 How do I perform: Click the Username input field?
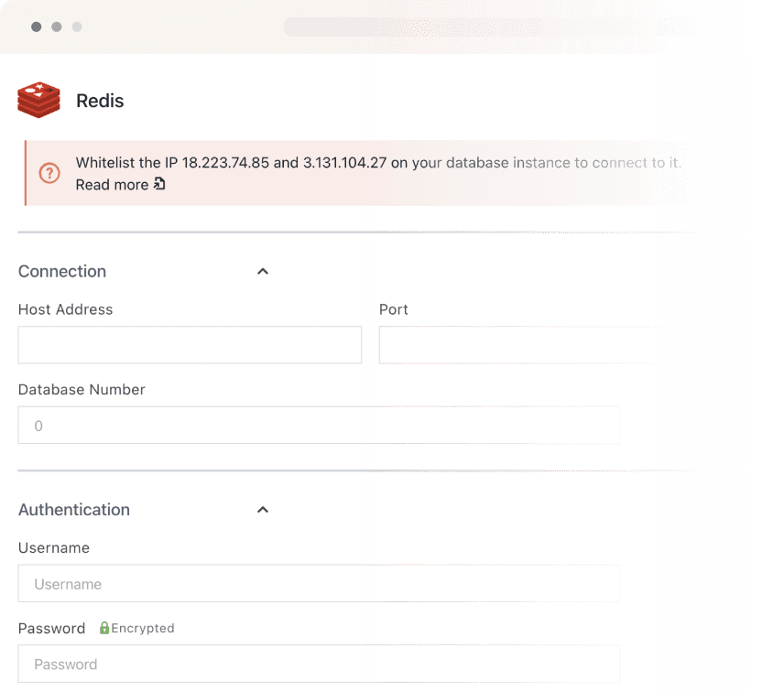(319, 583)
